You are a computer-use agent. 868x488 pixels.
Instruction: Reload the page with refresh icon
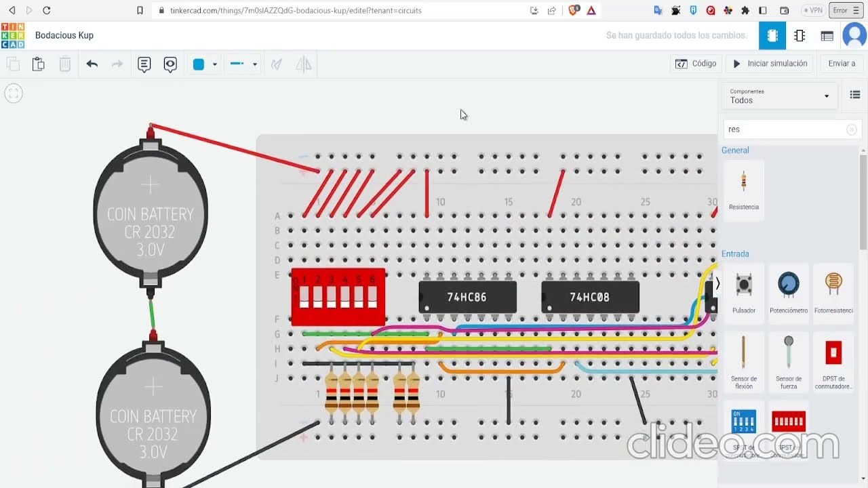click(46, 10)
